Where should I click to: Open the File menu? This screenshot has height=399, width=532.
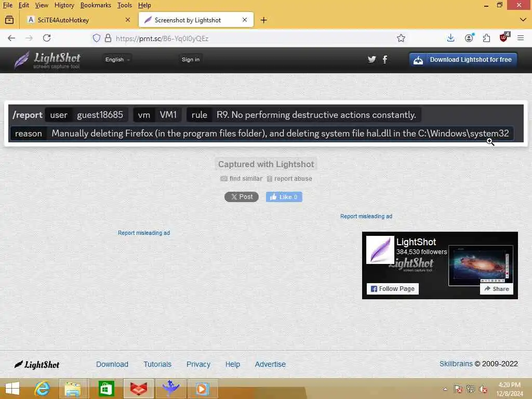click(7, 5)
